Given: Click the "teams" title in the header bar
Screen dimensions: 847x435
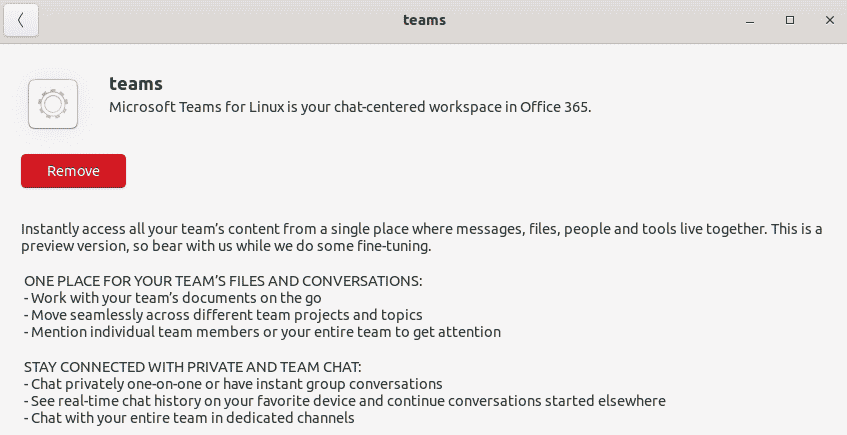Looking at the screenshot, I should [424, 20].
